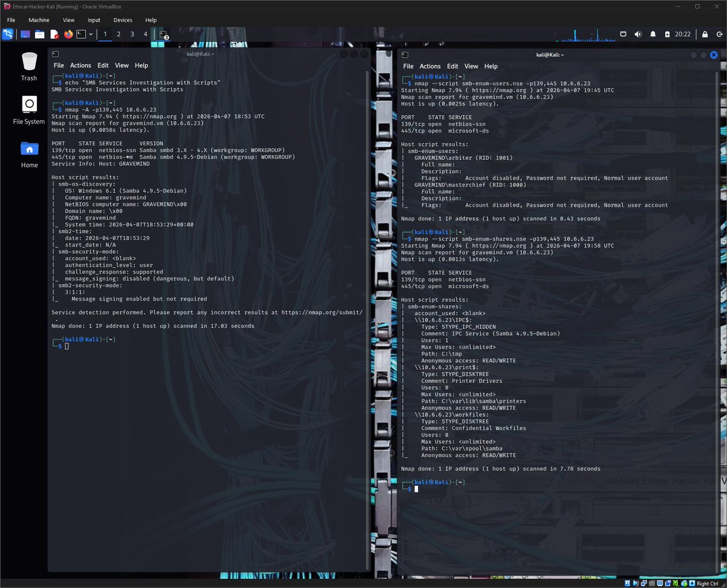
Task: Switch to workspace 3
Action: [132, 35]
